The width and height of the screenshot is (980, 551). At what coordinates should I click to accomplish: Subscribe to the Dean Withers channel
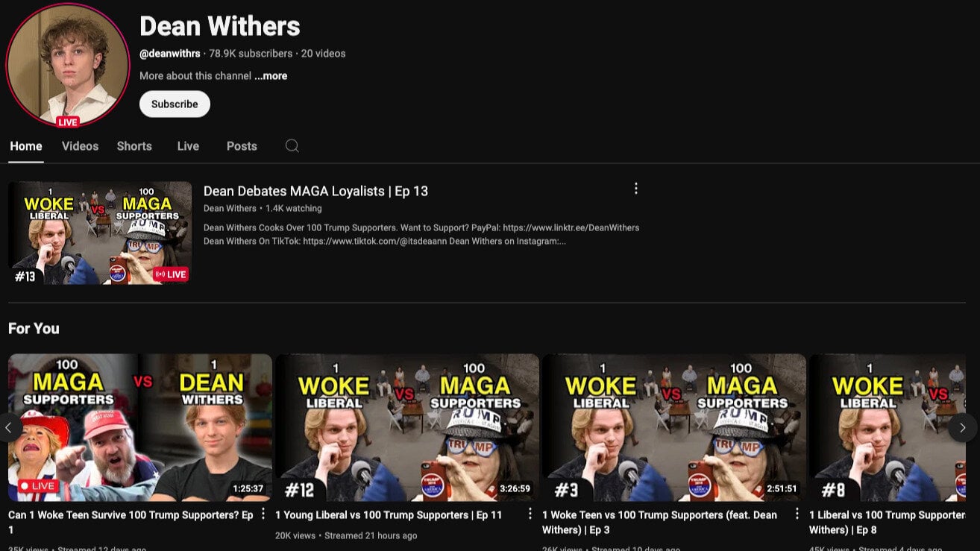point(174,104)
